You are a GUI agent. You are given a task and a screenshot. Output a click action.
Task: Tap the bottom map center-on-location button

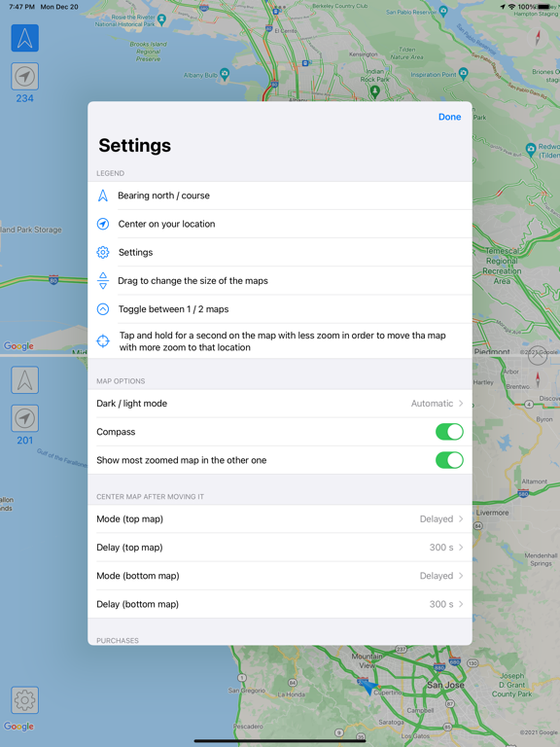[x=24, y=418]
